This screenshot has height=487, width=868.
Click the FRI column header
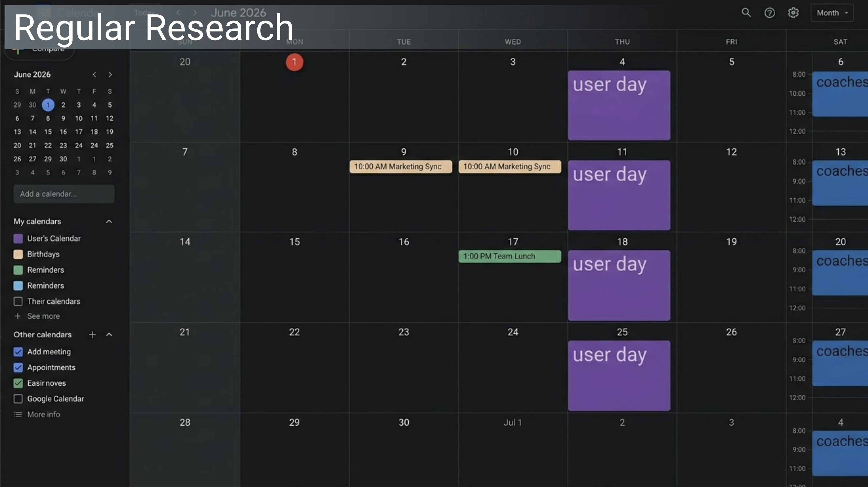point(731,42)
